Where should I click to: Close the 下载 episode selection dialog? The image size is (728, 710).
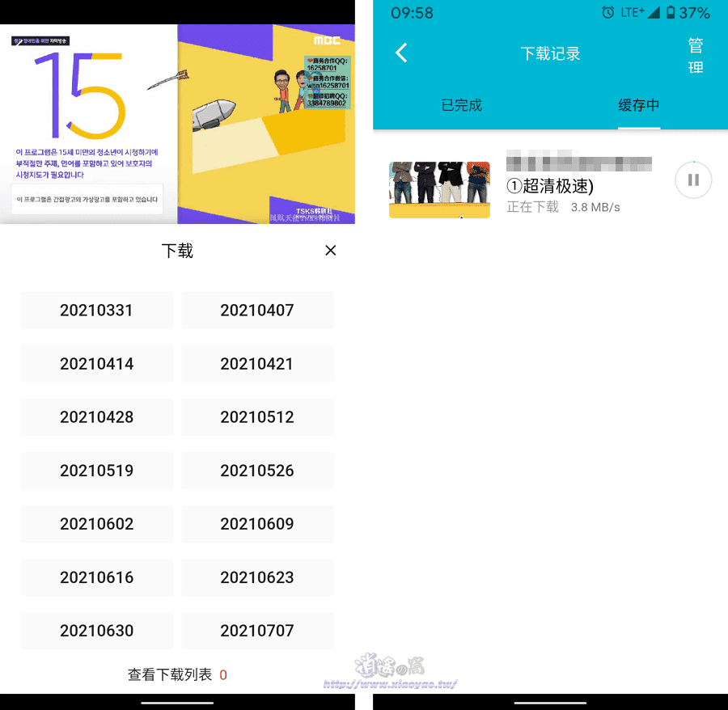(x=330, y=251)
